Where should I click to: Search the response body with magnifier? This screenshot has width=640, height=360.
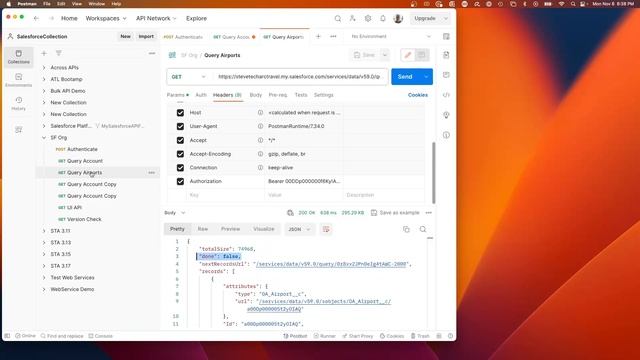click(423, 229)
